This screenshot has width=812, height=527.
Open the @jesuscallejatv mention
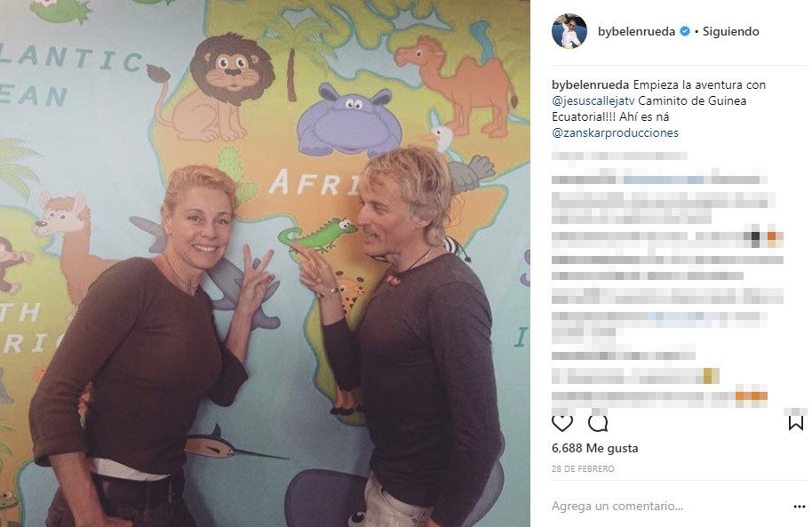(x=593, y=100)
